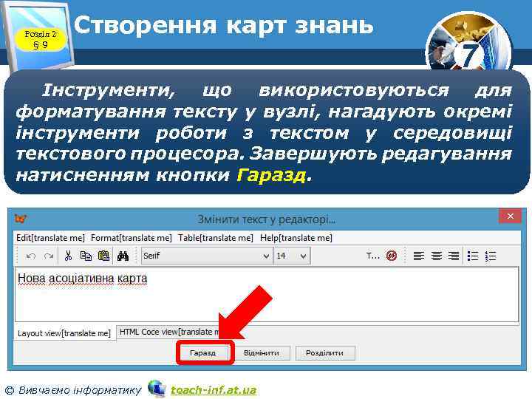This screenshot has height=399, width=532.
Task: Cut text with the scissors icon
Action: pyautogui.click(x=68, y=256)
